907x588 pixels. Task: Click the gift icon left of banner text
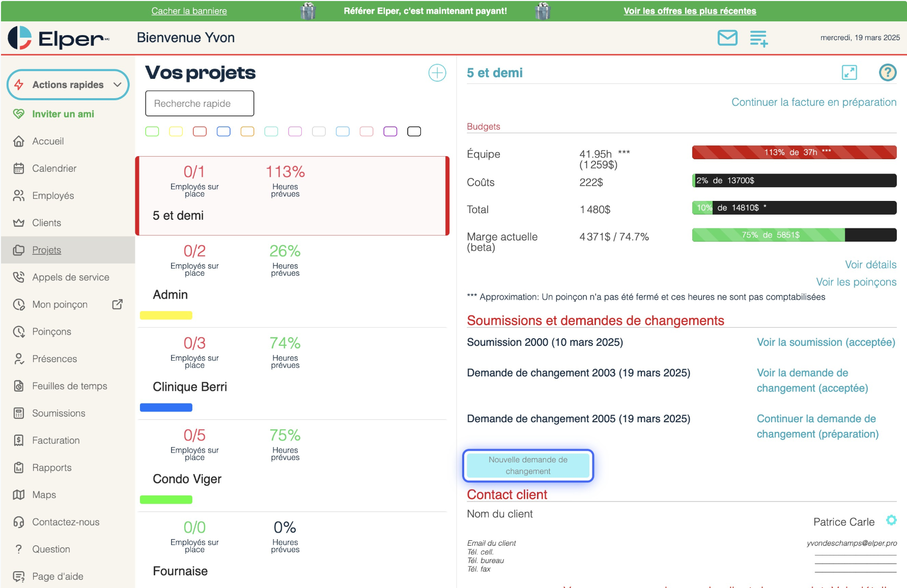[308, 11]
